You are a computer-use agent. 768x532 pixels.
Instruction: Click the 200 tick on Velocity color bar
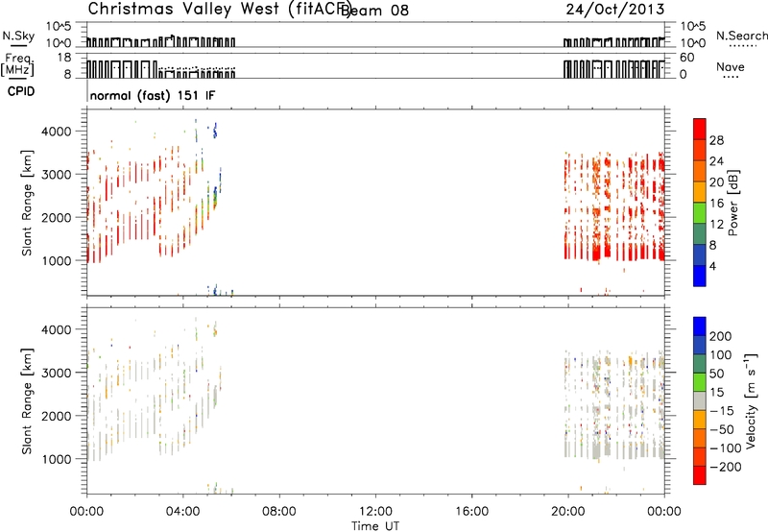pos(721,336)
